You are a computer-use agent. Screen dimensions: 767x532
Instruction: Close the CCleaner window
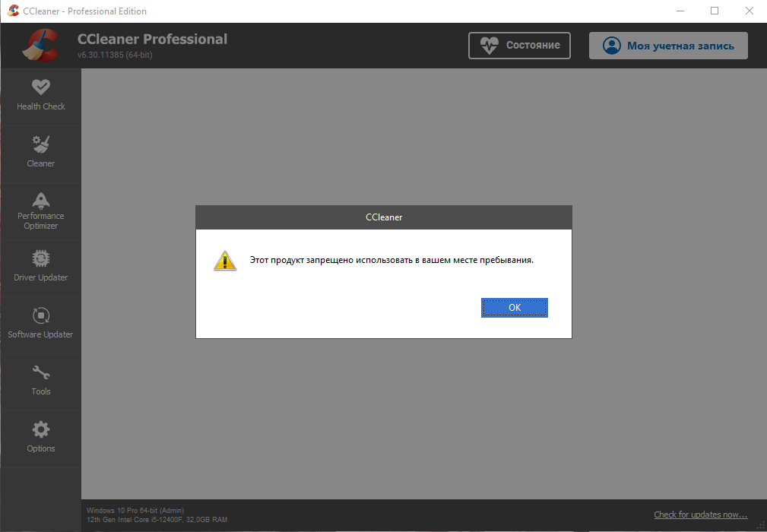749,11
